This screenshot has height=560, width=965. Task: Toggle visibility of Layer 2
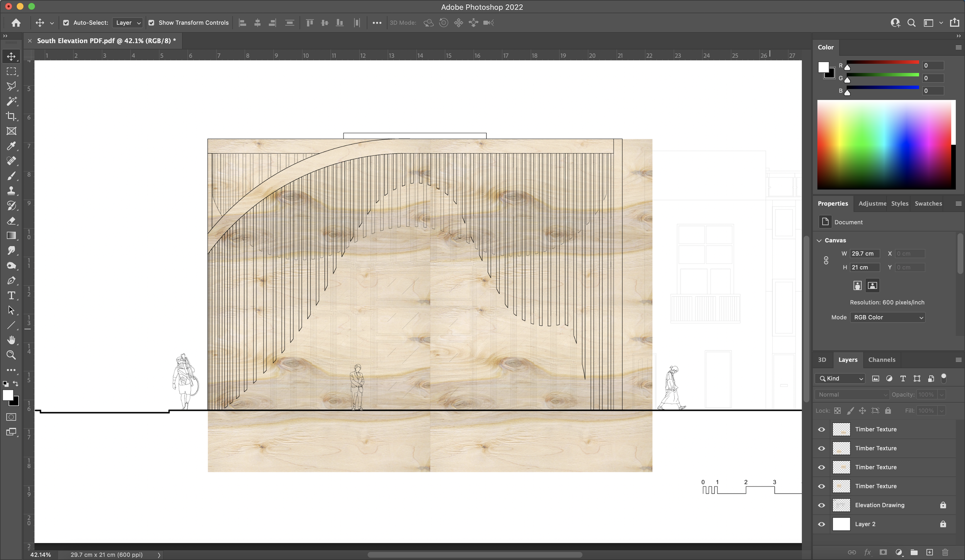pyautogui.click(x=822, y=523)
